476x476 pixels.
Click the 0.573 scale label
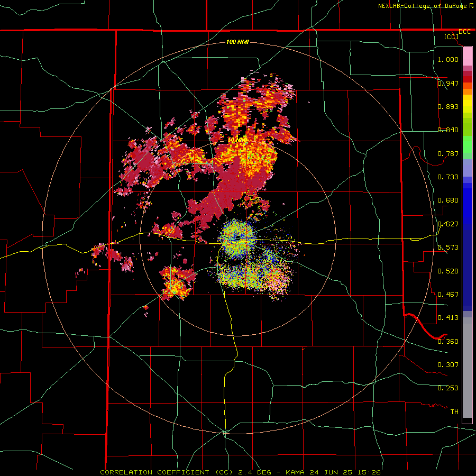point(448,248)
